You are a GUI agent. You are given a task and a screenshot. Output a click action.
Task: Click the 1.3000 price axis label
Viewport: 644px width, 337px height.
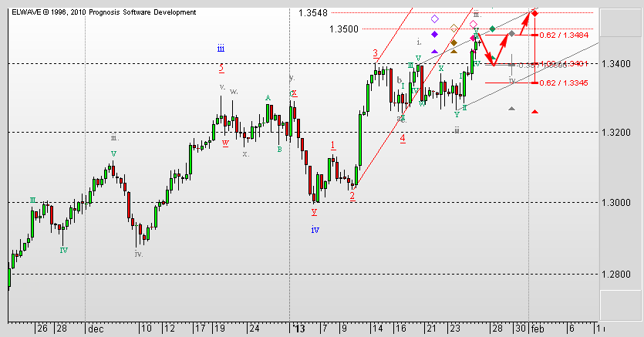click(623, 203)
